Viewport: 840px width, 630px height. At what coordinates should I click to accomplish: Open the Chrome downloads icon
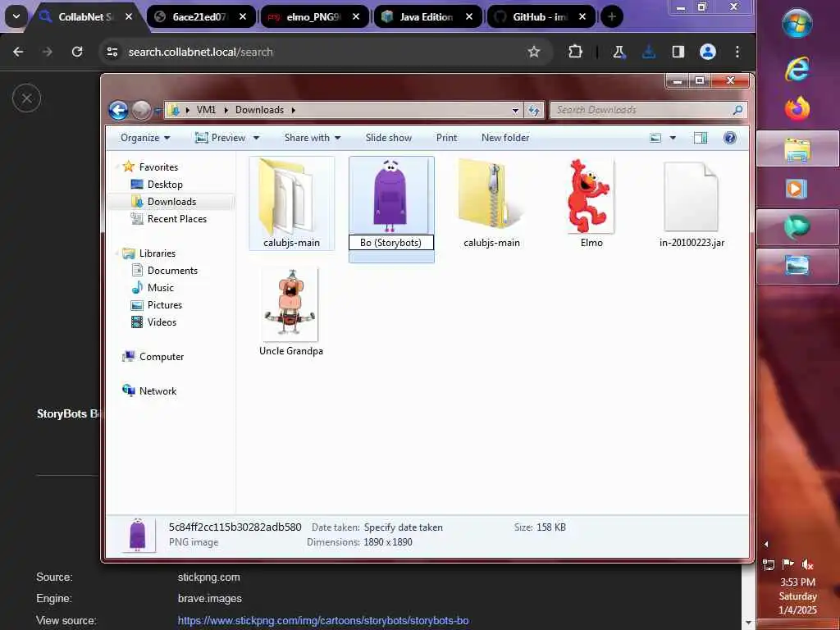coord(649,52)
